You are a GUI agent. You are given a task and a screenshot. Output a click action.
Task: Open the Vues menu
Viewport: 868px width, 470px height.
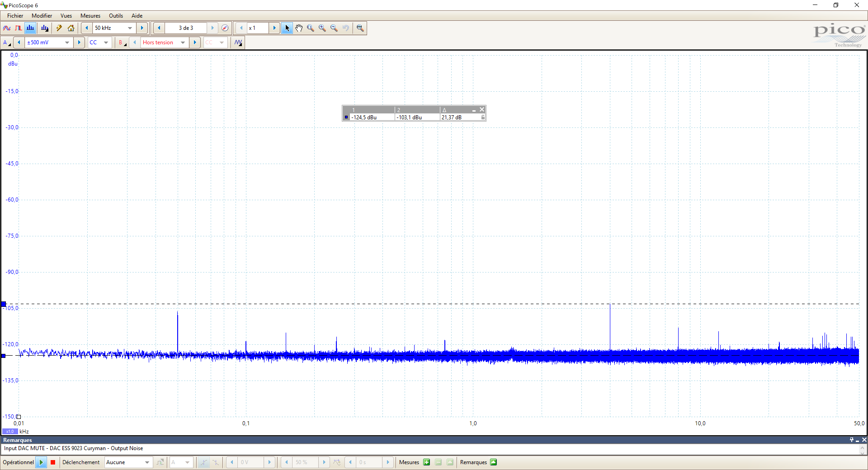pos(66,16)
